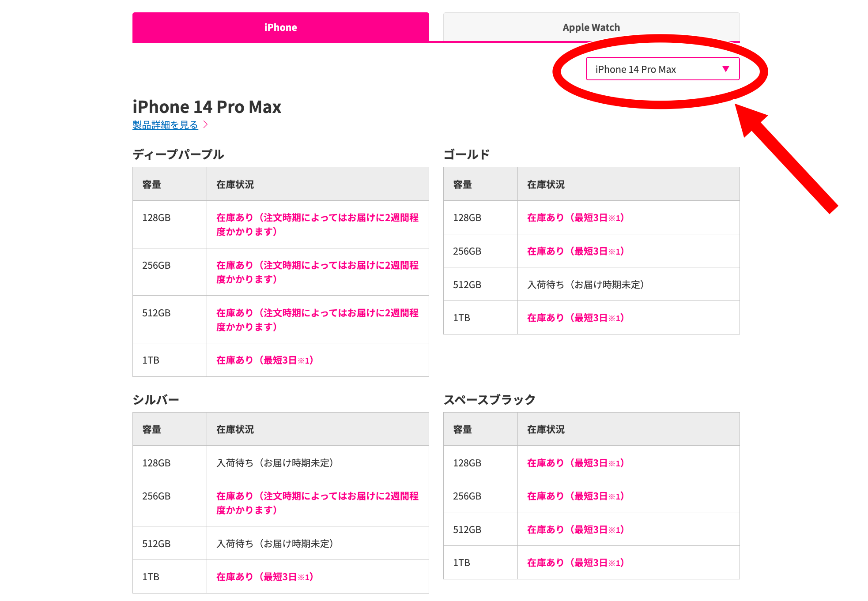Click ゴールド 128GB stock status
The width and height of the screenshot is (868, 601).
coord(576,218)
